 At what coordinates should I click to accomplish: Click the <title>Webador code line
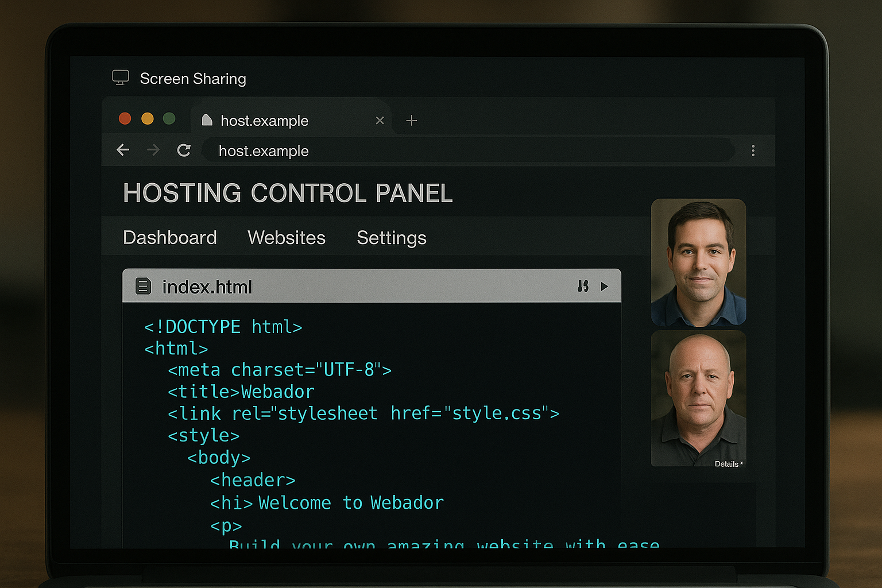(241, 392)
